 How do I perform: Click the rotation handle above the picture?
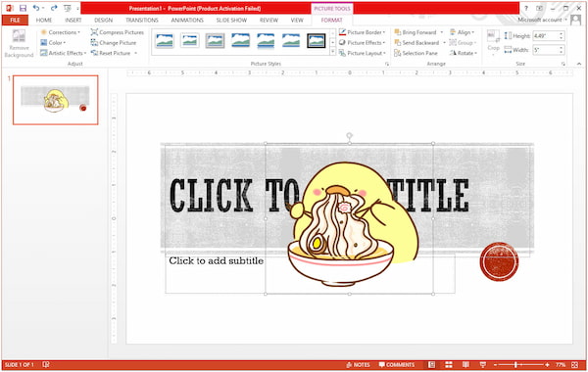pos(349,135)
